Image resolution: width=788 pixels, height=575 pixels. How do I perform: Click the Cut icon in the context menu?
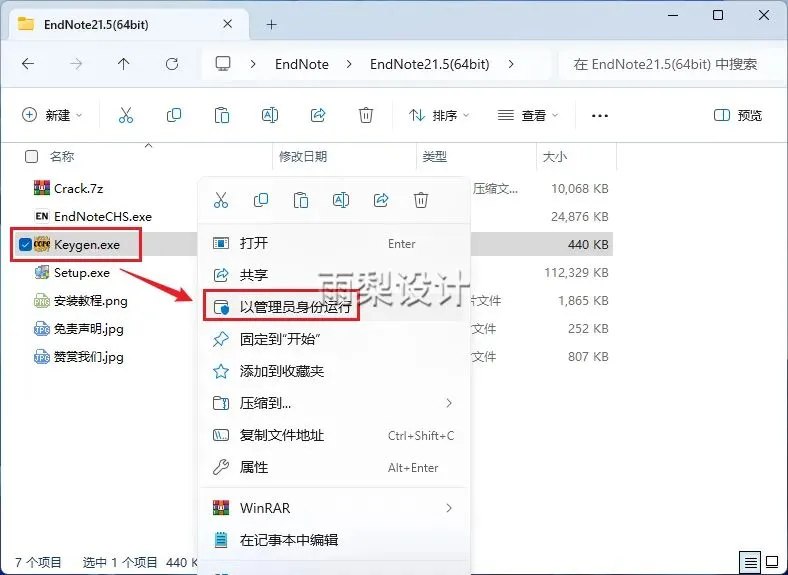click(221, 200)
